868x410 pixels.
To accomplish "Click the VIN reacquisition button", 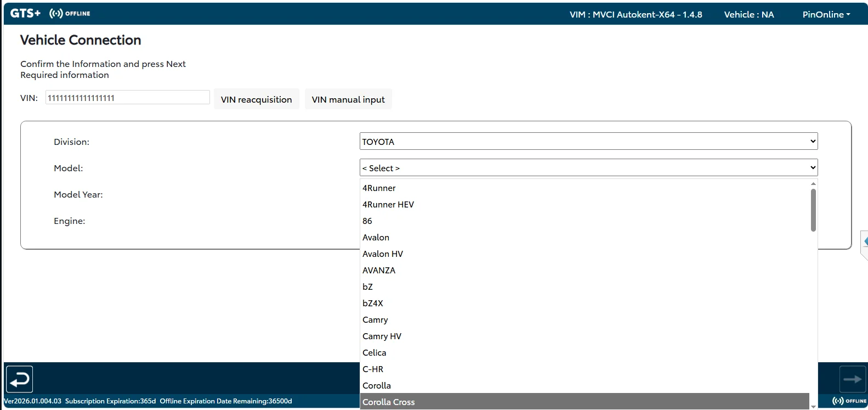I will [x=257, y=99].
